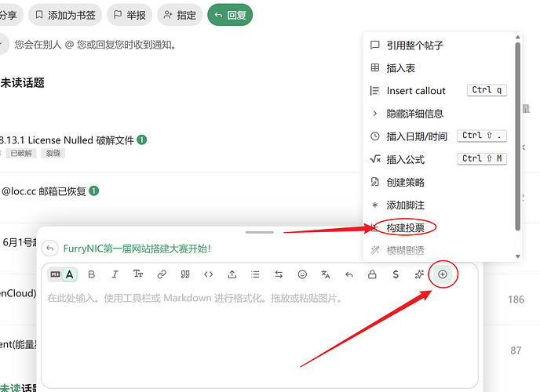Click 添加为书签 bookmark button
Image resolution: width=540 pixels, height=392 pixels.
click(65, 15)
